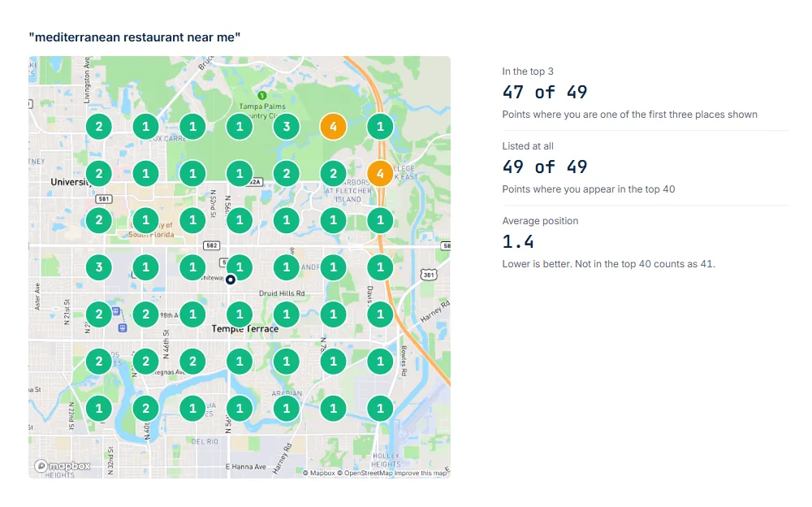Open the 1 marker overlapping Tampa Palms label

[x=240, y=127]
